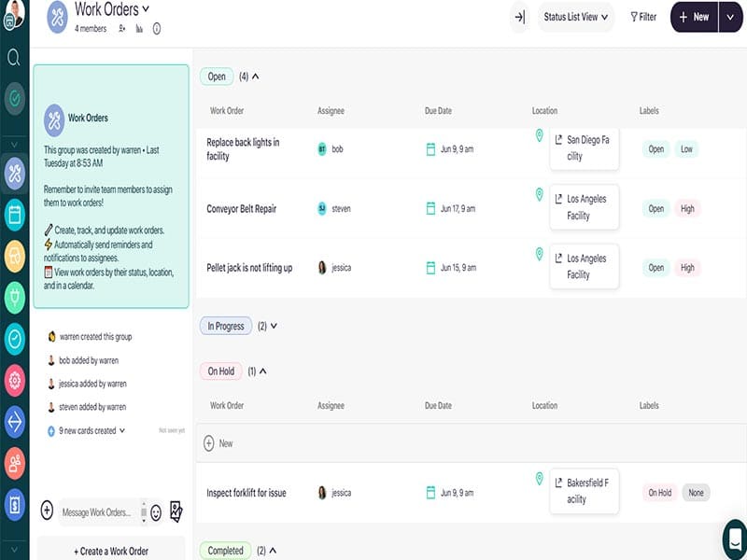Click the Message Work Orders input field
This screenshot has width=747, height=560.
tap(99, 512)
